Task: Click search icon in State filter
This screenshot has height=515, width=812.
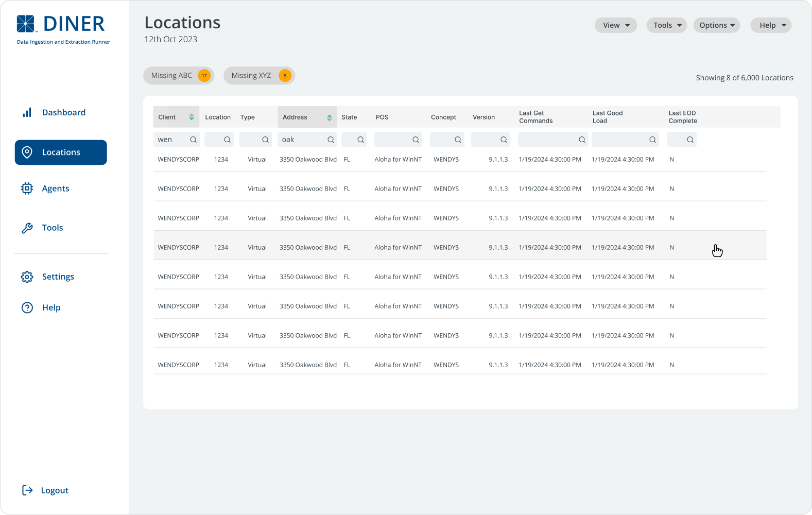Action: point(361,140)
